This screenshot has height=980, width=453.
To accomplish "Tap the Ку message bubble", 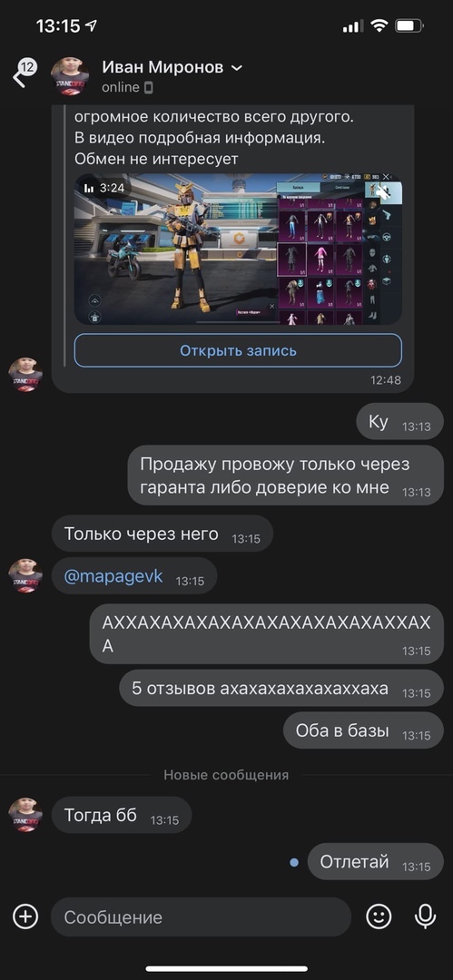I will pyautogui.click(x=399, y=422).
